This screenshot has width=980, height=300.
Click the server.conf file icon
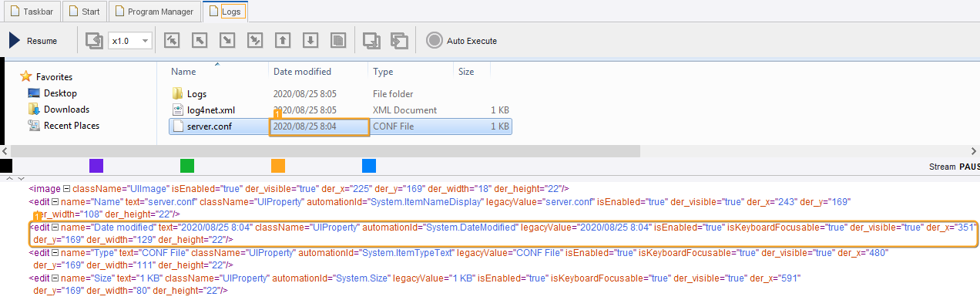(x=178, y=126)
